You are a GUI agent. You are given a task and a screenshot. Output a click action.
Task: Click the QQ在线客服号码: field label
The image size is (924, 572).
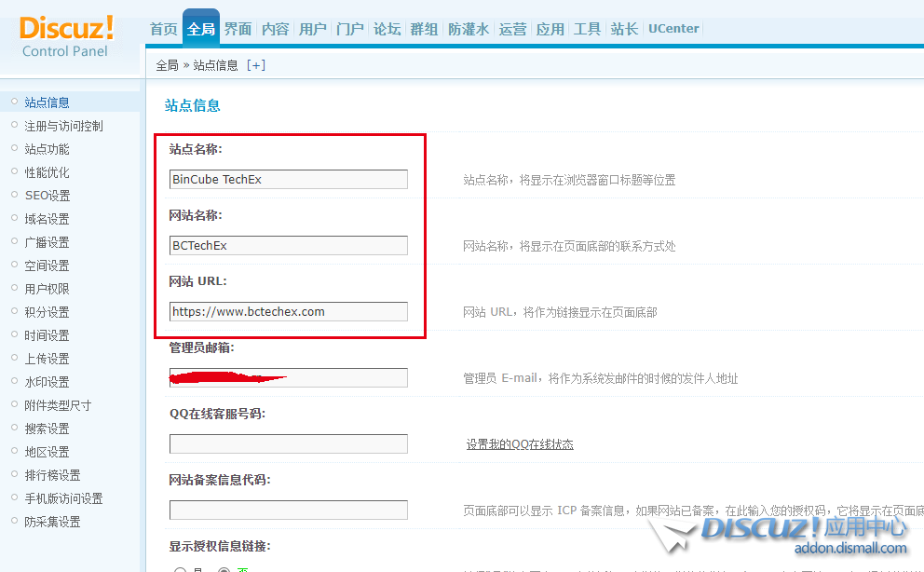(x=217, y=415)
